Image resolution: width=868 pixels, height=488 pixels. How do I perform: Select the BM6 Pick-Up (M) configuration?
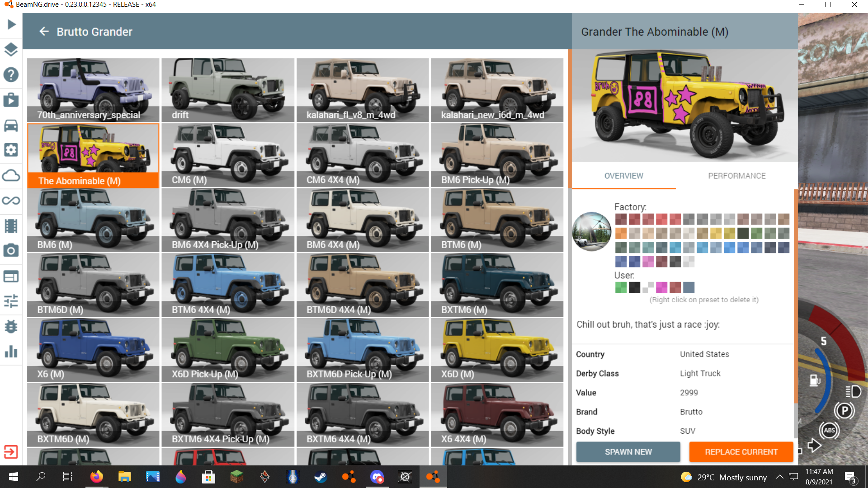coord(497,155)
